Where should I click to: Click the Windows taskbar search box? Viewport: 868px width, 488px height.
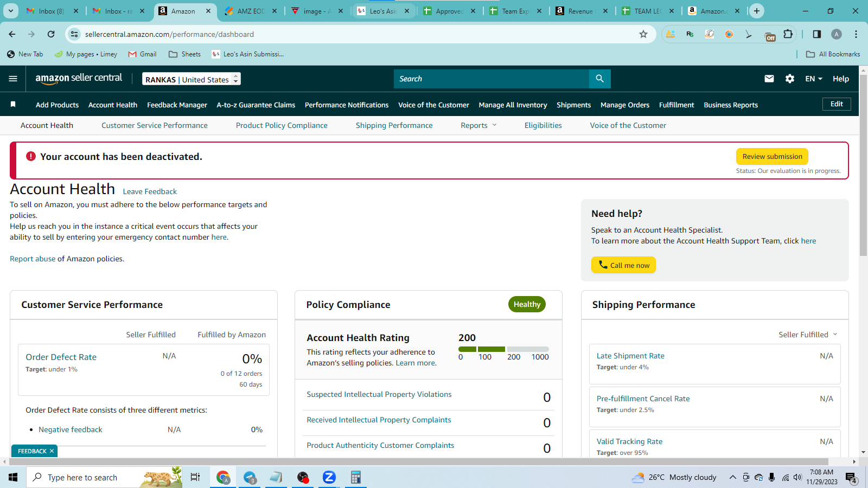pos(104,477)
